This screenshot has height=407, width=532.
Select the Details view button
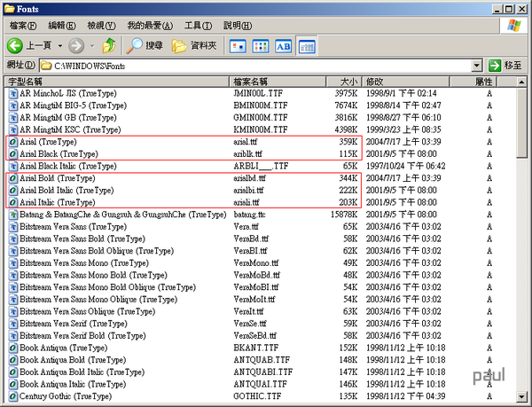pyautogui.click(x=307, y=46)
